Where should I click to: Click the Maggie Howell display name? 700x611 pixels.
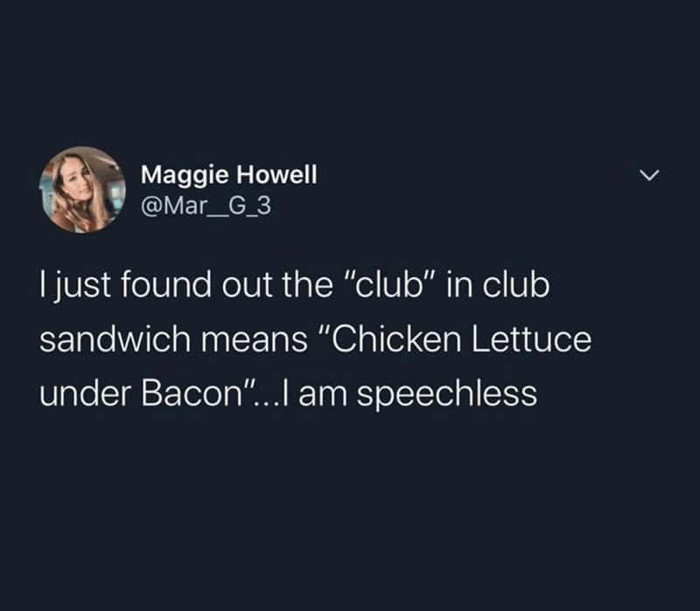229,175
